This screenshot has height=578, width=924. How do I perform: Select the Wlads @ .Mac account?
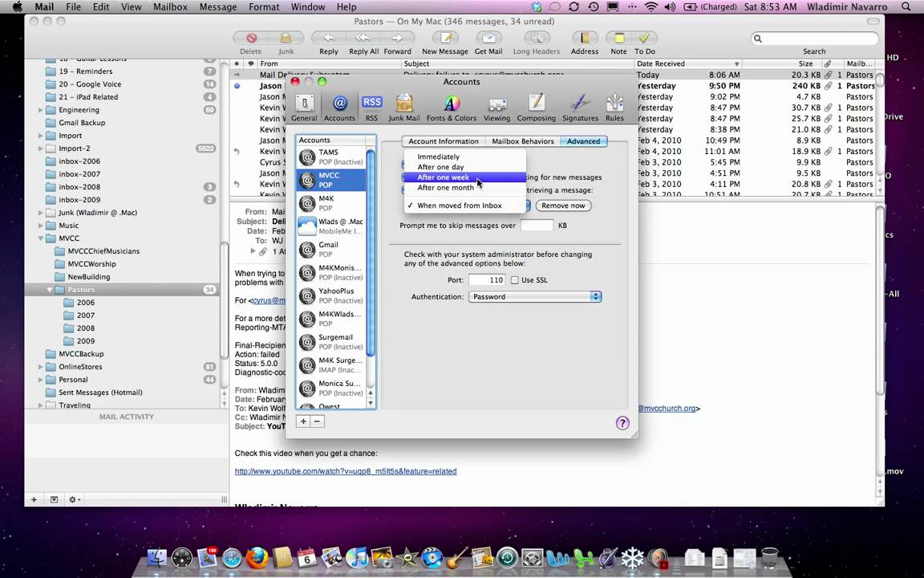pyautogui.click(x=331, y=226)
